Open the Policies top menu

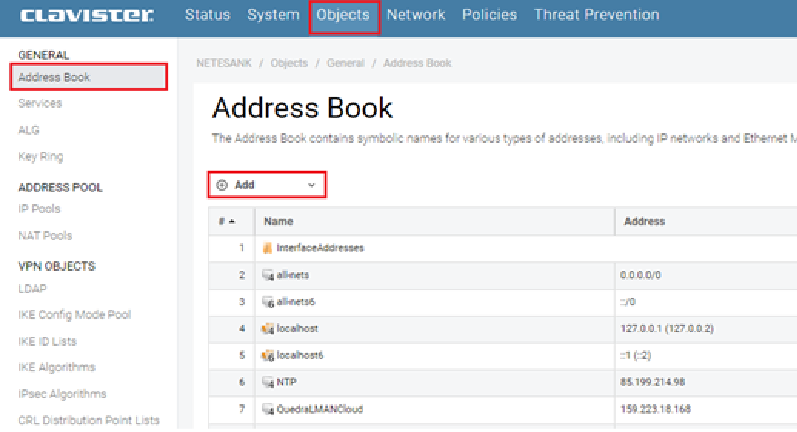(x=489, y=15)
